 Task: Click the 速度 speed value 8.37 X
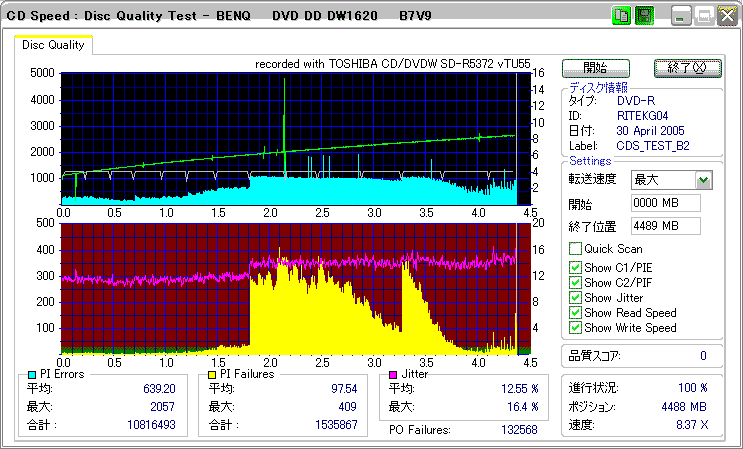coord(692,425)
